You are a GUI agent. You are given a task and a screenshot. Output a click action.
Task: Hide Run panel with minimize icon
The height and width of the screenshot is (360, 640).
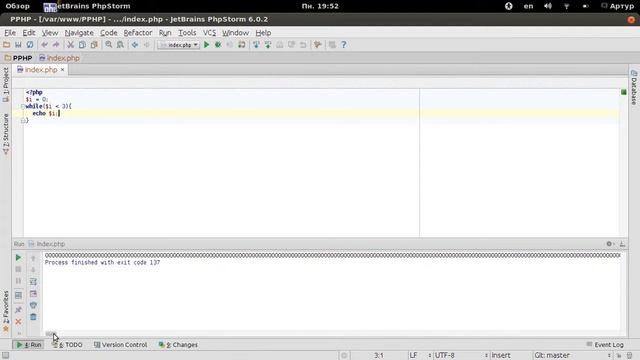pyautogui.click(x=622, y=244)
